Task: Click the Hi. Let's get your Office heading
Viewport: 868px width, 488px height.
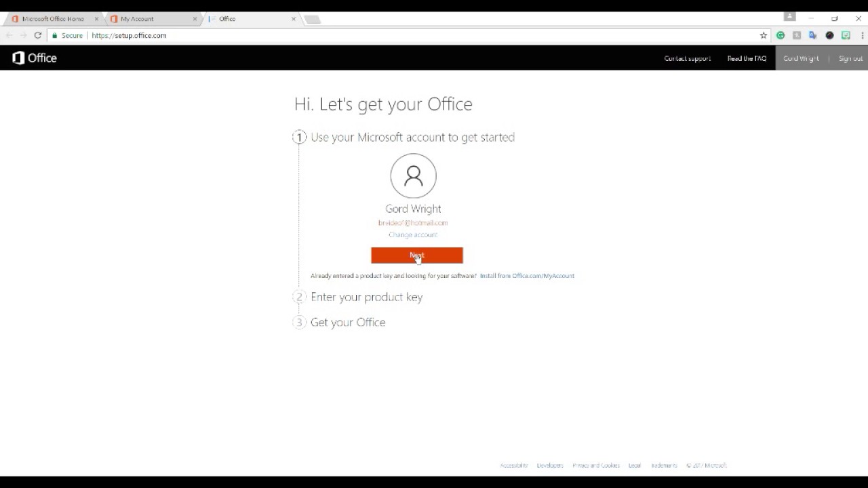Action: (383, 104)
